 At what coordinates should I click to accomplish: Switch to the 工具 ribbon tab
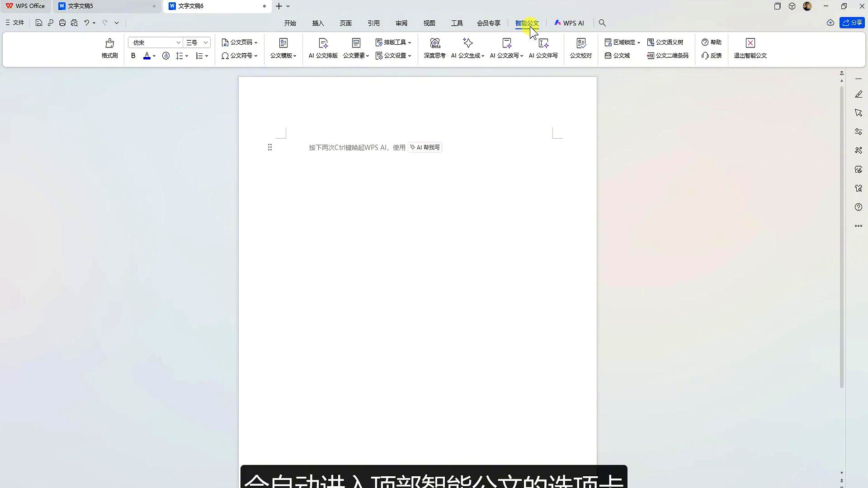click(x=457, y=23)
